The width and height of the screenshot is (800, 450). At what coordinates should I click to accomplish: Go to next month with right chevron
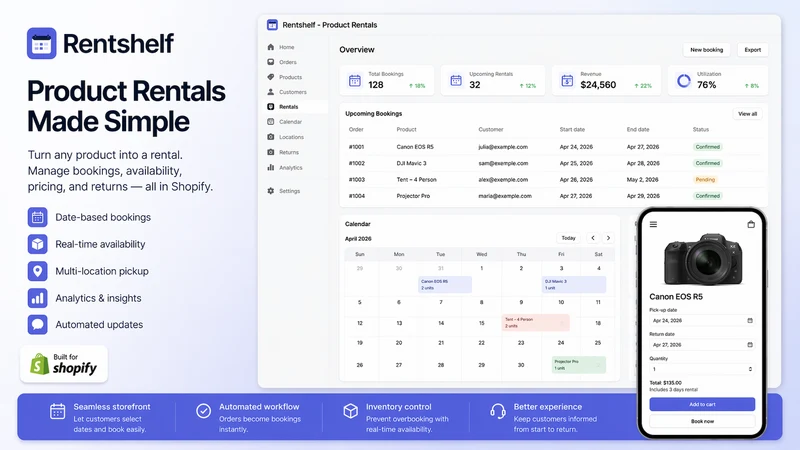(608, 238)
